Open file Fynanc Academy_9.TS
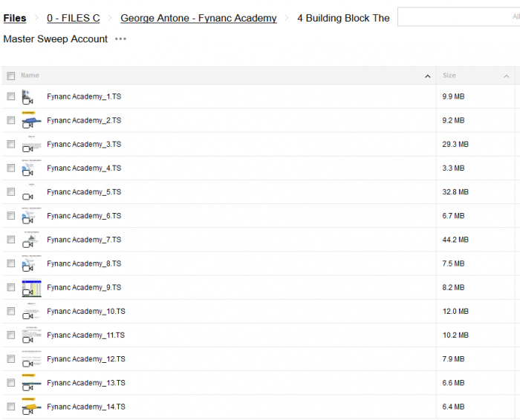The width and height of the screenshot is (520, 420). pyautogui.click(x=84, y=287)
